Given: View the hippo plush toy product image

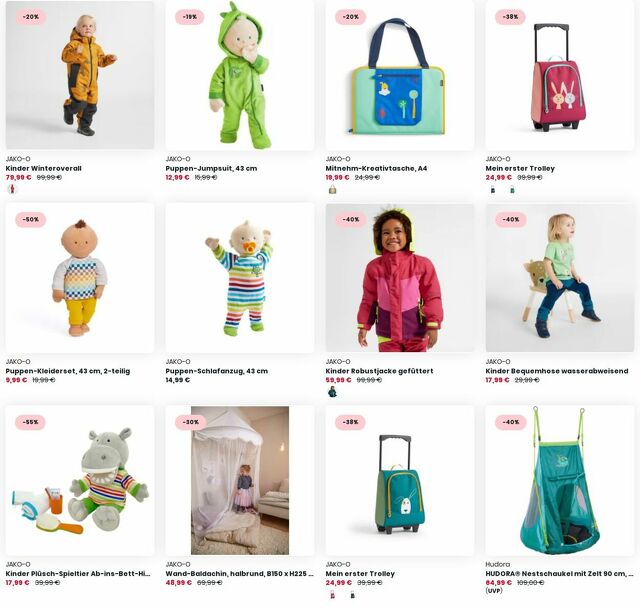Looking at the screenshot, I should click(x=80, y=480).
